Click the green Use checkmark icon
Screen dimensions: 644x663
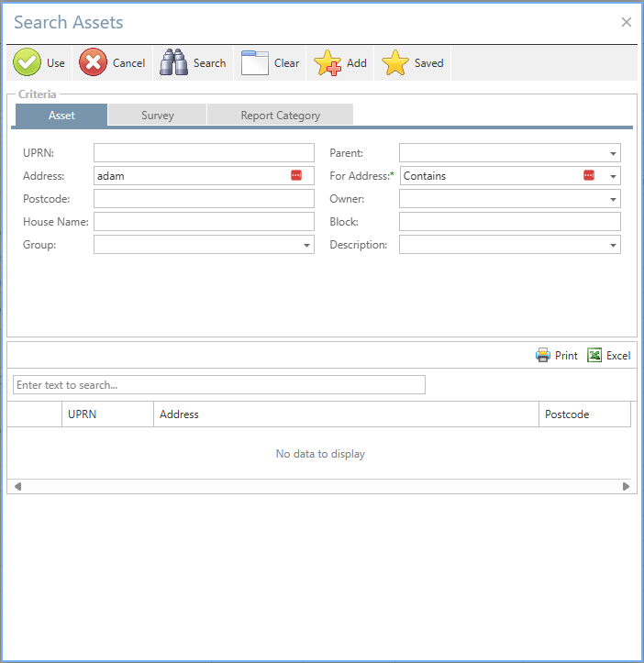(x=27, y=63)
